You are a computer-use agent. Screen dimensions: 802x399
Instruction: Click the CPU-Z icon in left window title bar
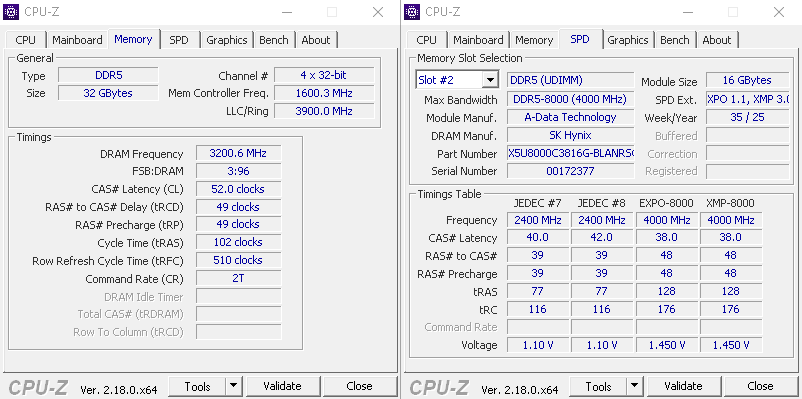11,11
